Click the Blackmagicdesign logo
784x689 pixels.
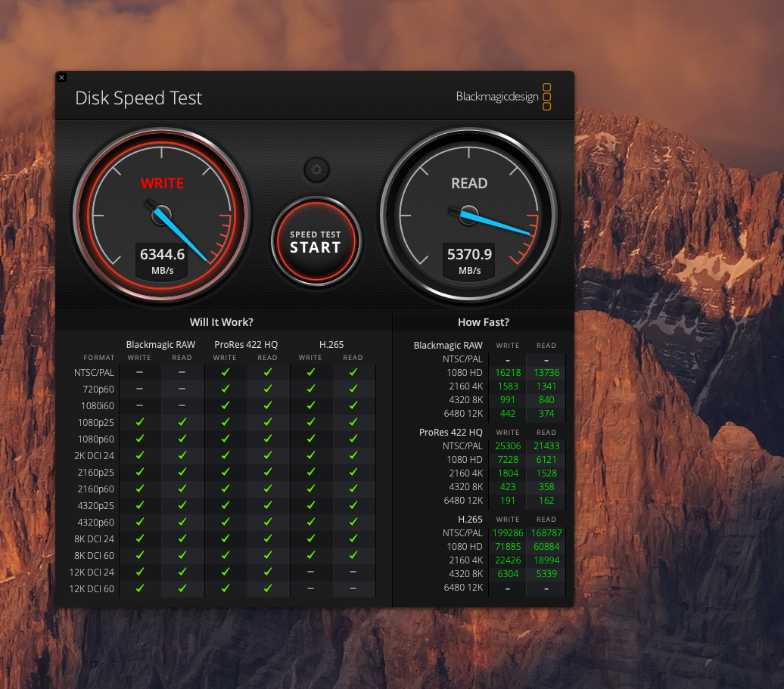click(x=503, y=97)
